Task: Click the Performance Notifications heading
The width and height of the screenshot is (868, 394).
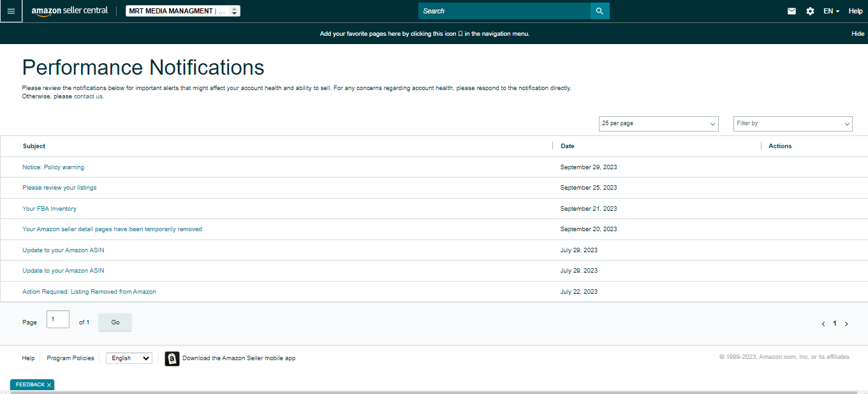Action: click(143, 67)
